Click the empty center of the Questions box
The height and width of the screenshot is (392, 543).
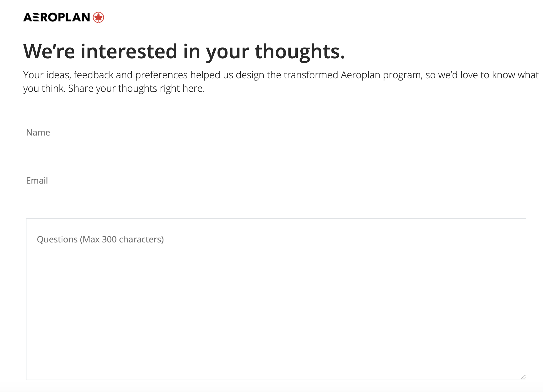click(276, 299)
